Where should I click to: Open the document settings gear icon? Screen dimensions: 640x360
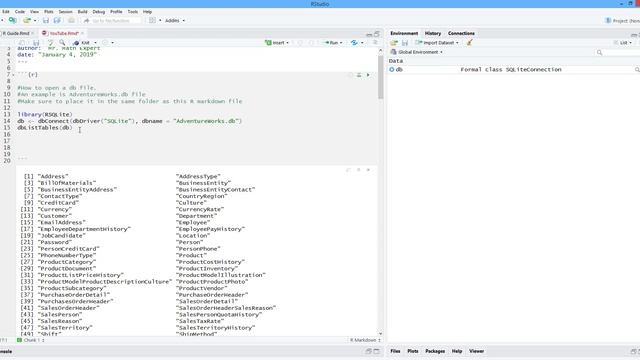pos(105,43)
